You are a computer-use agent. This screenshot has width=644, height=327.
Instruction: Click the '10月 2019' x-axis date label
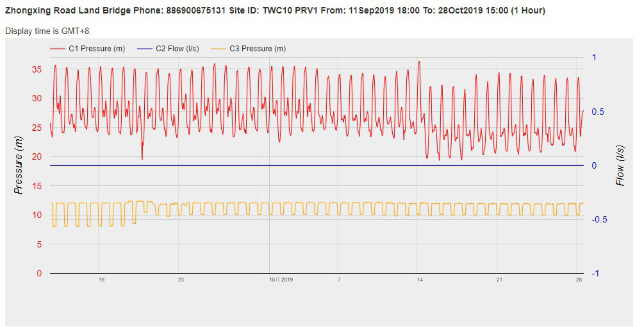pyautogui.click(x=281, y=280)
